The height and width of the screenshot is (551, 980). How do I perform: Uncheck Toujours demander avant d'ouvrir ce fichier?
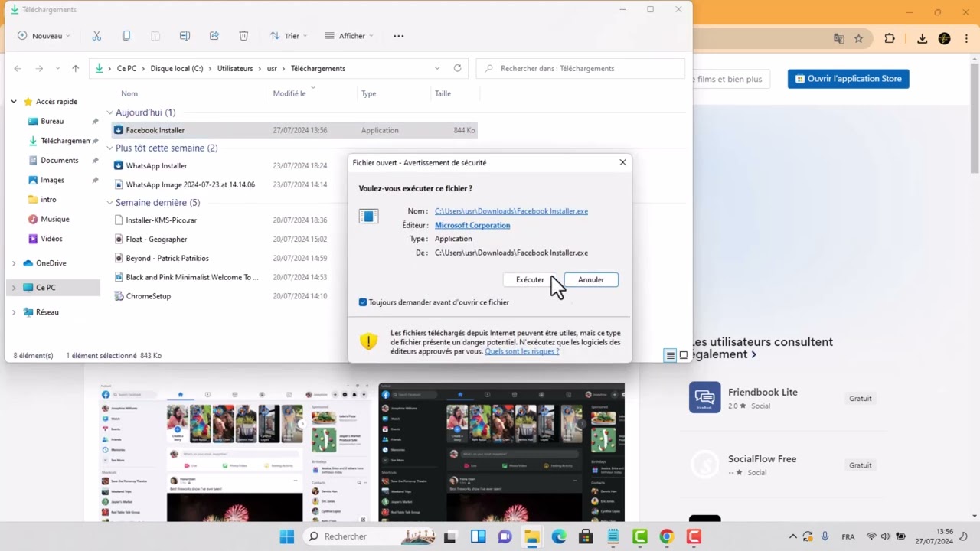tap(363, 302)
